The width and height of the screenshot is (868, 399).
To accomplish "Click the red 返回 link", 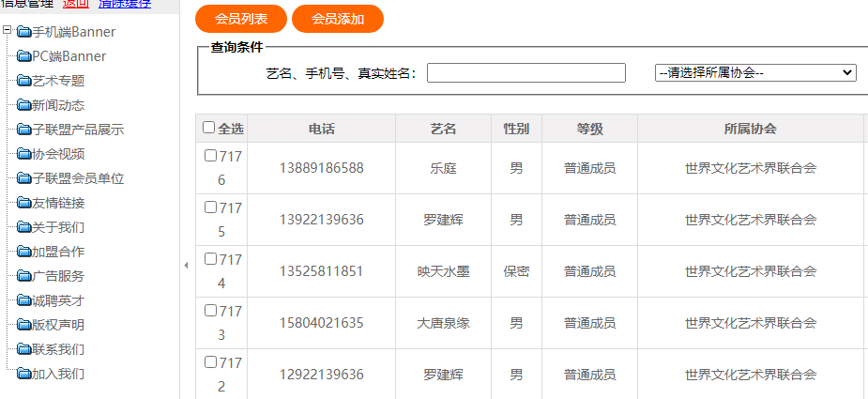I will tap(76, 4).
